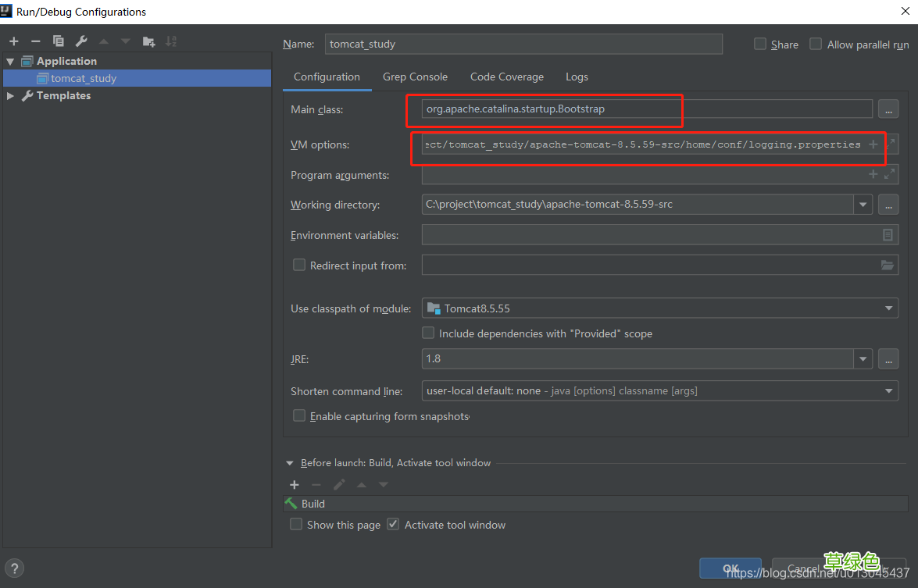Select the Build hammer task row

pos(595,504)
